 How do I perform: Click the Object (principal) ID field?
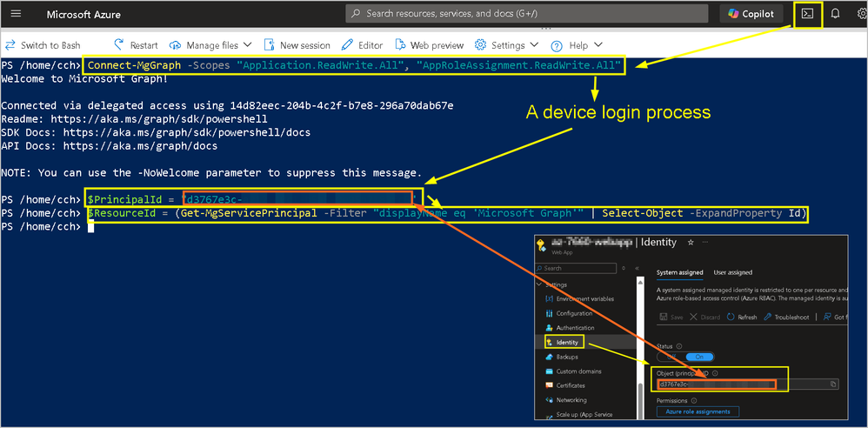tap(747, 385)
